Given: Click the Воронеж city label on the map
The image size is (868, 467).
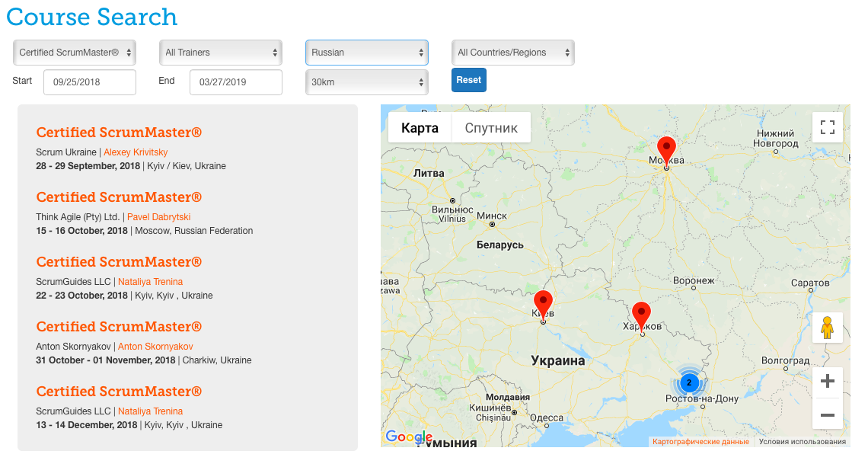Looking at the screenshot, I should [x=694, y=281].
